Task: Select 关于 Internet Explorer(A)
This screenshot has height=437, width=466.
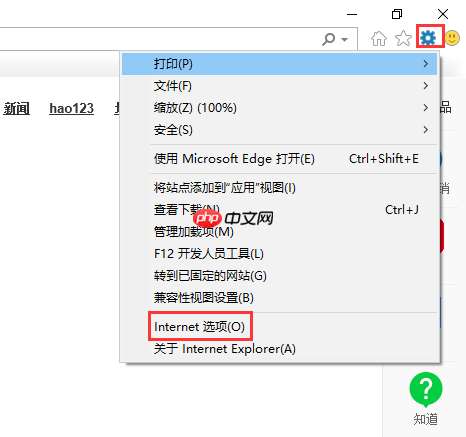Action: tap(279, 349)
